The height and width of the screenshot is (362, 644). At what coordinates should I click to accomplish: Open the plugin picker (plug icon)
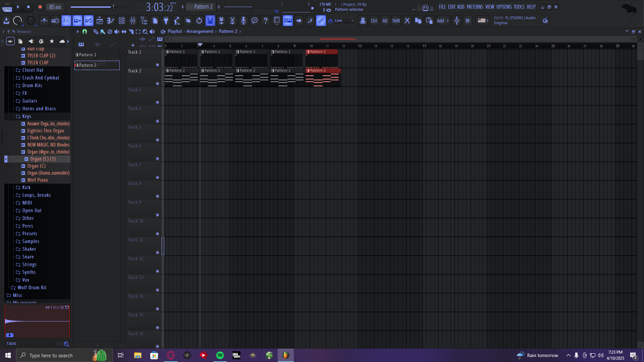166,21
